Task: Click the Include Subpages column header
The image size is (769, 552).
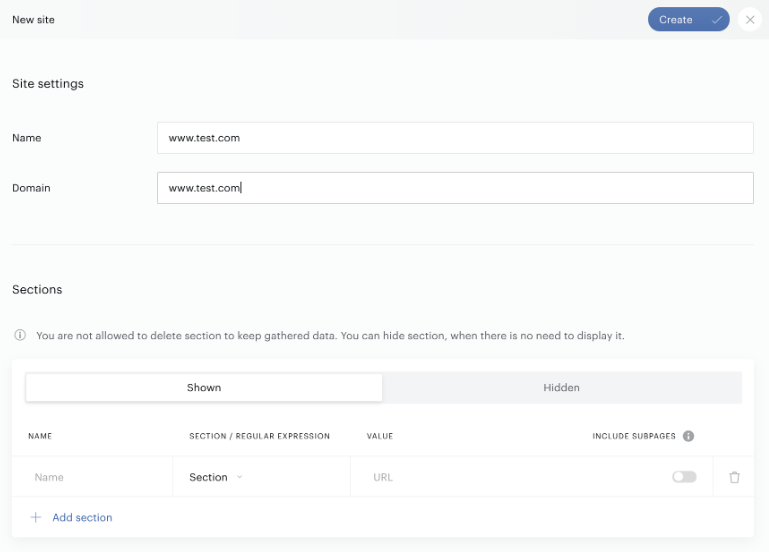Action: [x=634, y=436]
